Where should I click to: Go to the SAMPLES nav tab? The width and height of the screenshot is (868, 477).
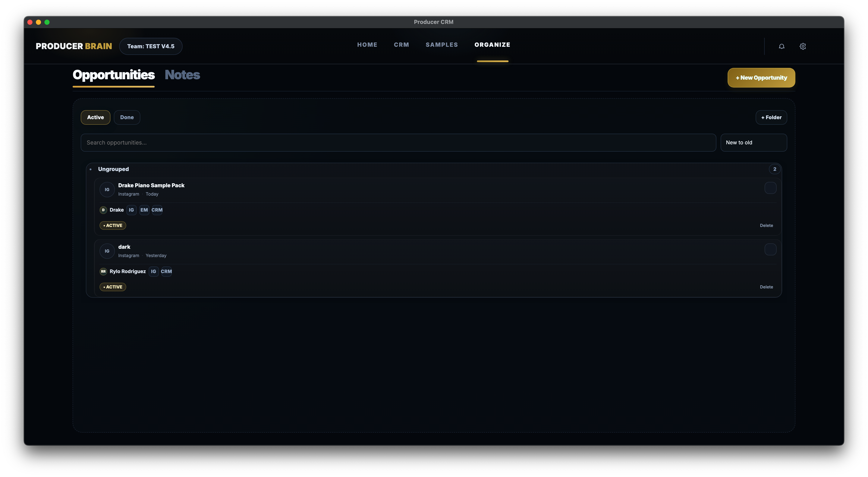(x=441, y=45)
